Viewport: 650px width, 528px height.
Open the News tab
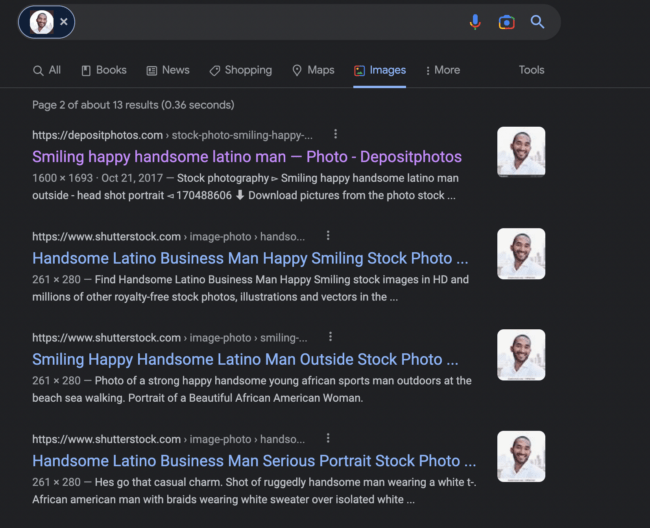click(x=168, y=70)
